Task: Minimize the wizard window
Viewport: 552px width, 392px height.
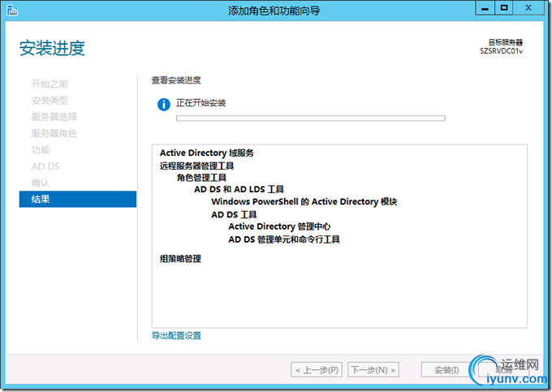Action: click(x=485, y=8)
